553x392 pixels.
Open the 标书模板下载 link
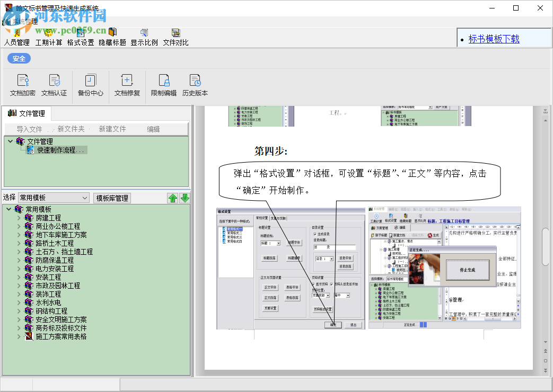click(x=494, y=39)
